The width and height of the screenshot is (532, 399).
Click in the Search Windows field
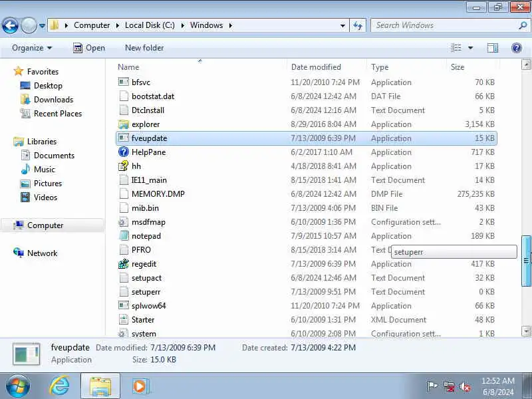[x=444, y=25]
